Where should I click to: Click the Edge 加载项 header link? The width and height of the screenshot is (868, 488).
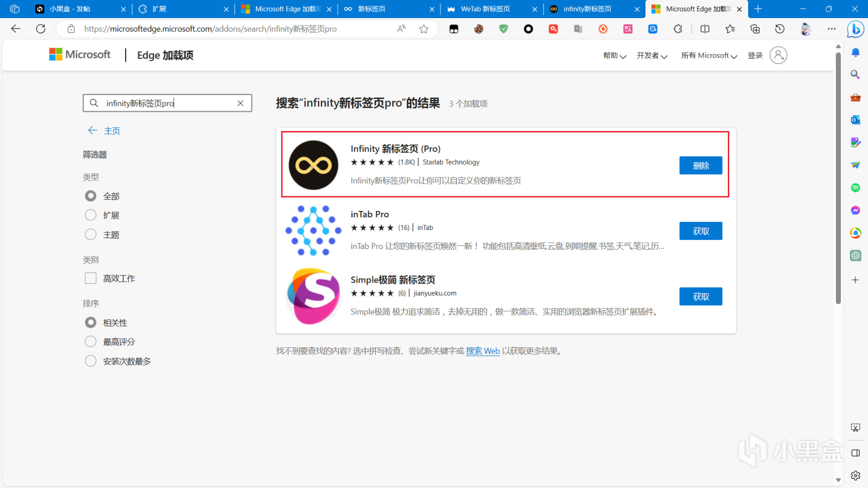click(165, 55)
